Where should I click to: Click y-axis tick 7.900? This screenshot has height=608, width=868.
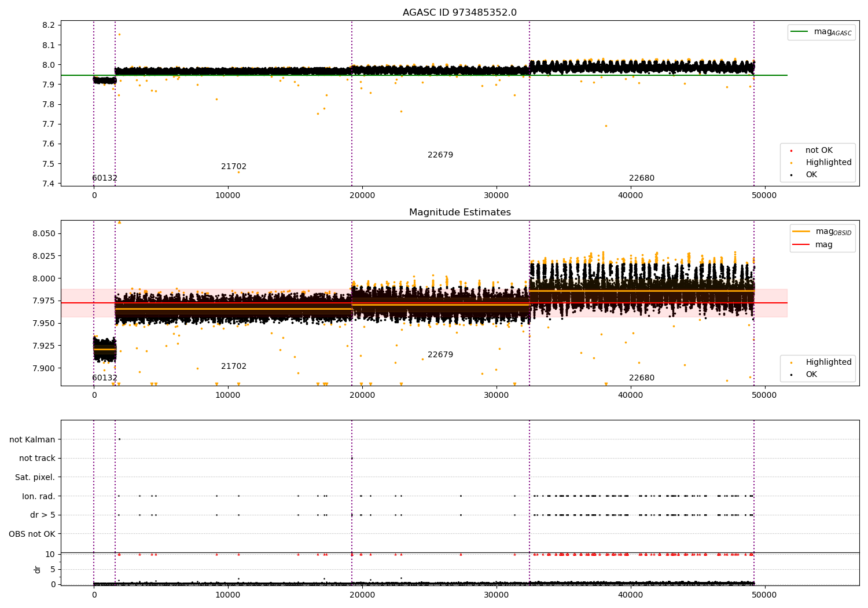point(44,368)
